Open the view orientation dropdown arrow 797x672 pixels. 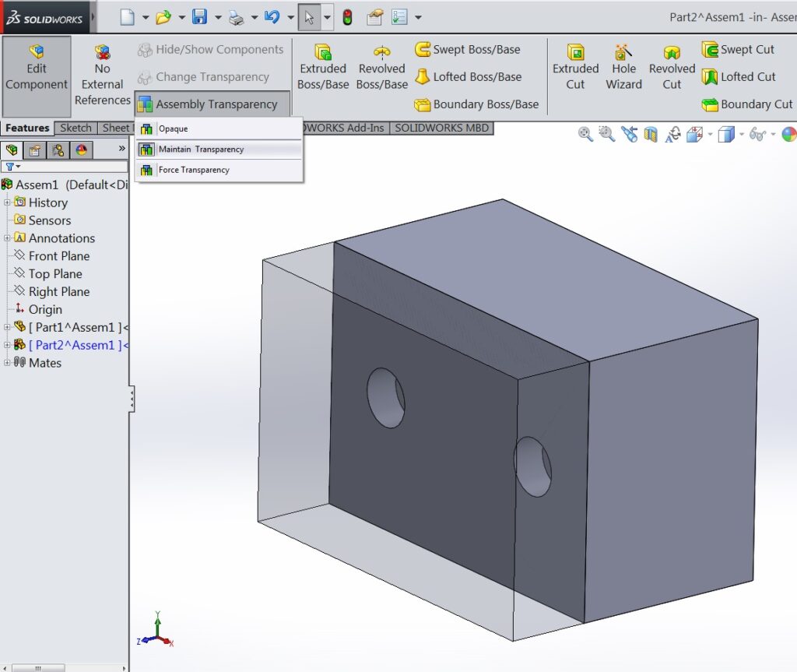pyautogui.click(x=741, y=134)
